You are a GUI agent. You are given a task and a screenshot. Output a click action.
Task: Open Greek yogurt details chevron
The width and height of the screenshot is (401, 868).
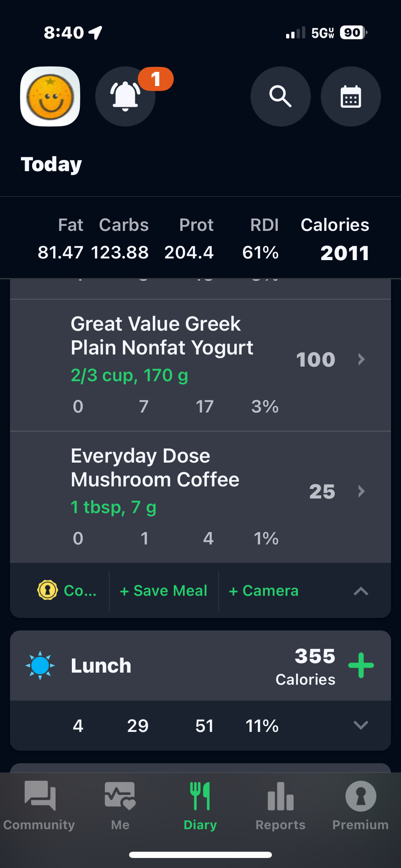[361, 359]
